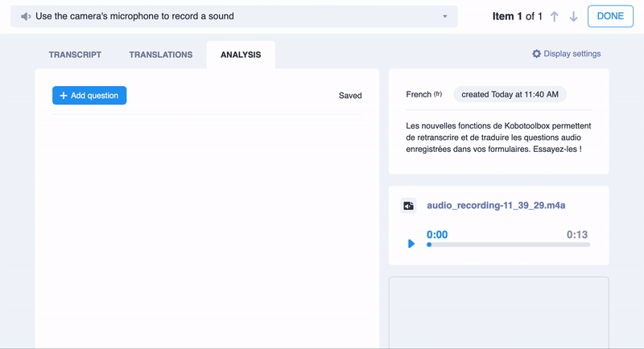
Task: Go to next item with down arrow
Action: 573,17
